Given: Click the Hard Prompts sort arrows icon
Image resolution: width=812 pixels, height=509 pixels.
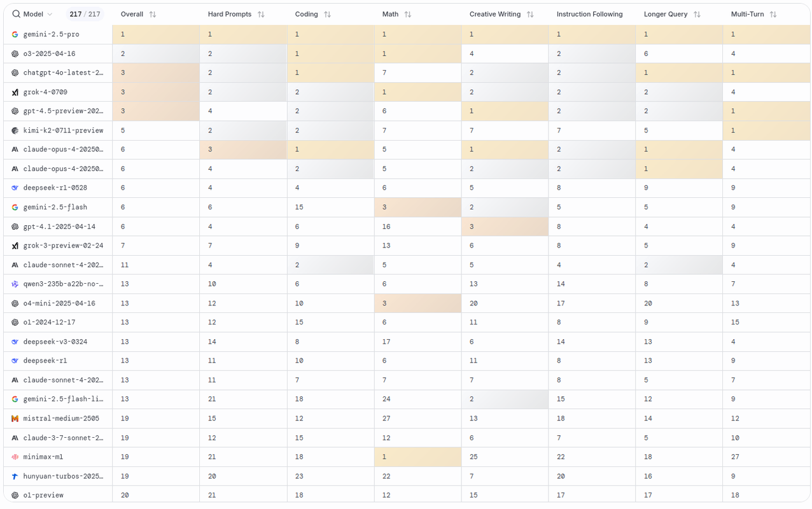Looking at the screenshot, I should click(261, 14).
